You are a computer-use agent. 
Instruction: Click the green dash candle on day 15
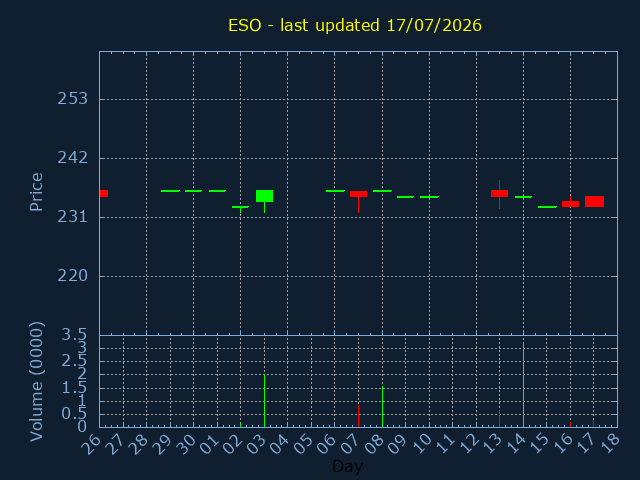pyautogui.click(x=547, y=207)
